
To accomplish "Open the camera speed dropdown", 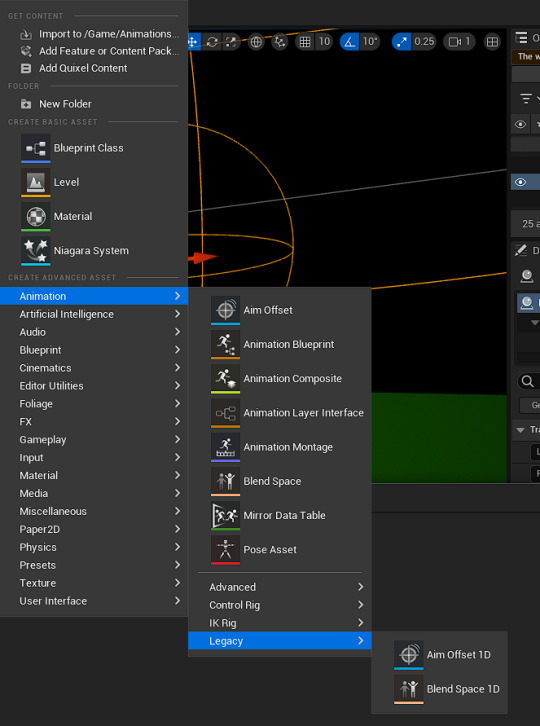I will [x=459, y=42].
